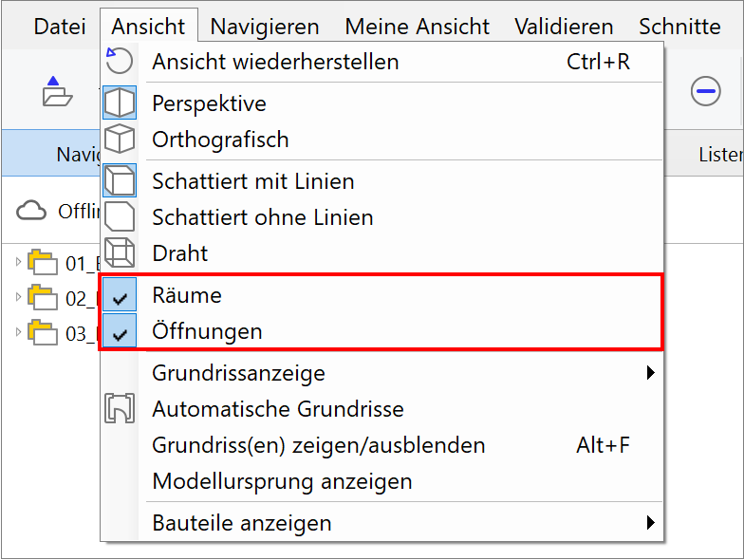Open the Navigieren menu
The width and height of the screenshot is (744, 560).
pyautogui.click(x=265, y=27)
